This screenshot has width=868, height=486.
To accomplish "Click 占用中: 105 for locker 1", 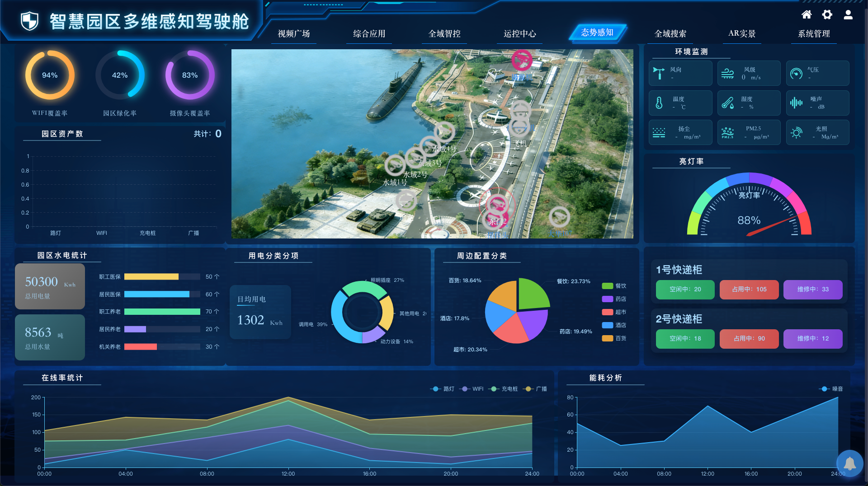I will pos(749,290).
